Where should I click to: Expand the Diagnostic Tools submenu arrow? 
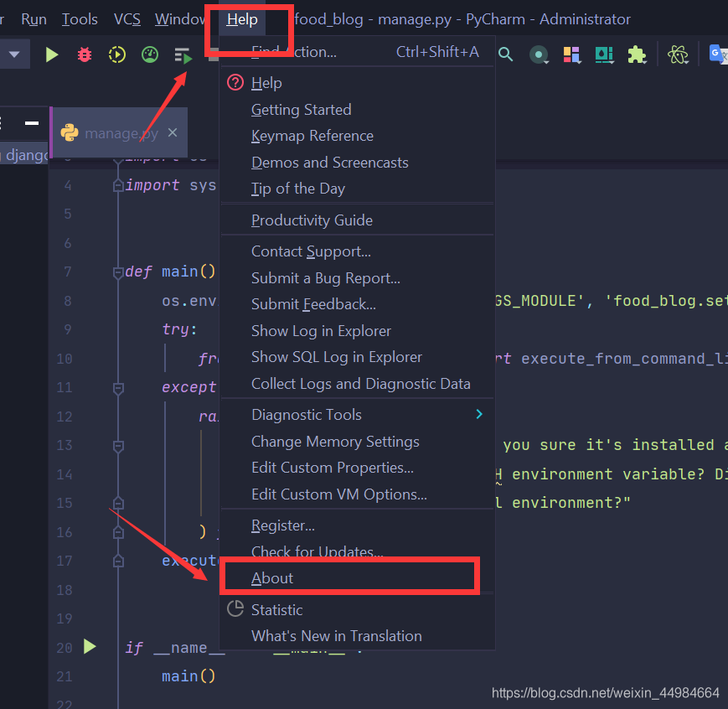coord(479,414)
